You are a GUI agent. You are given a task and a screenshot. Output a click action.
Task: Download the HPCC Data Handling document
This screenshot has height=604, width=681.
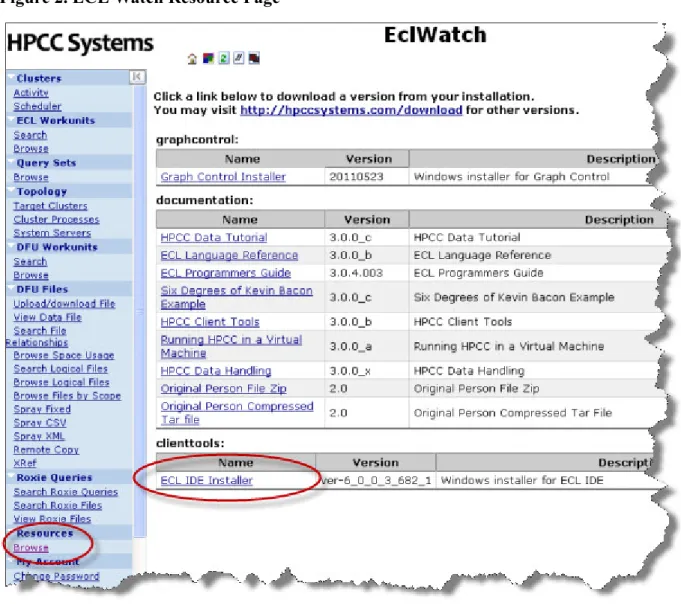(215, 371)
